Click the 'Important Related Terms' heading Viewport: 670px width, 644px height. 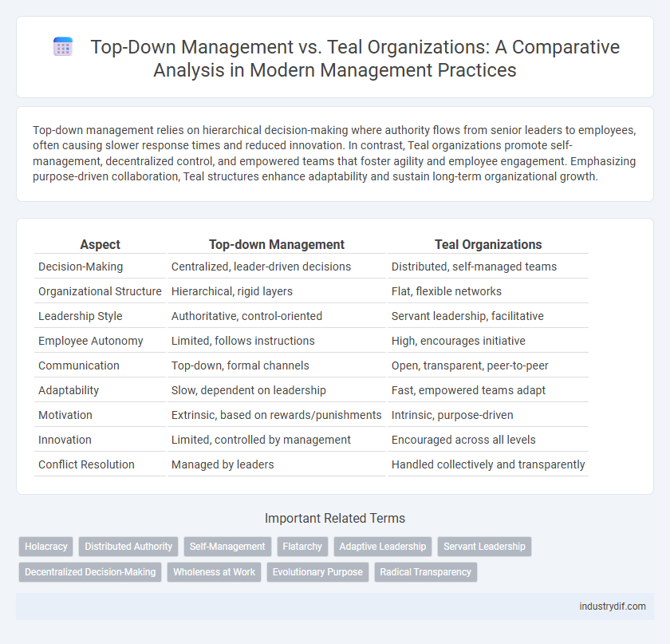pos(335,518)
